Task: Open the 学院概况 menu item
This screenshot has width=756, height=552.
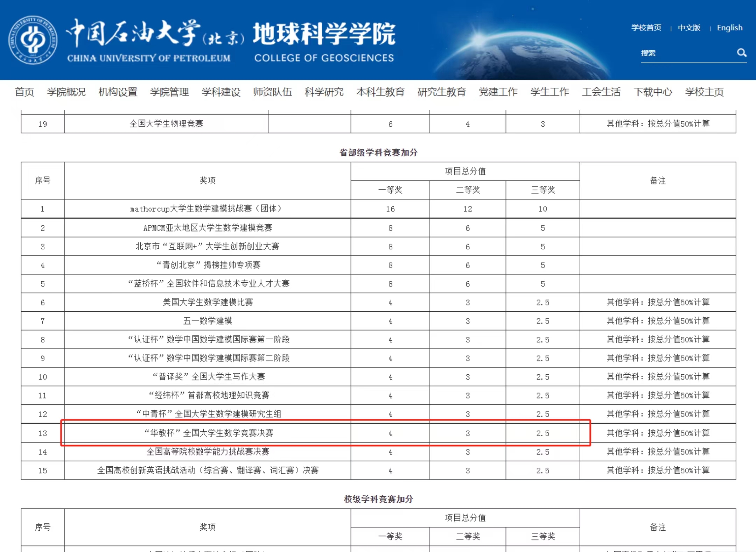Action: [67, 92]
